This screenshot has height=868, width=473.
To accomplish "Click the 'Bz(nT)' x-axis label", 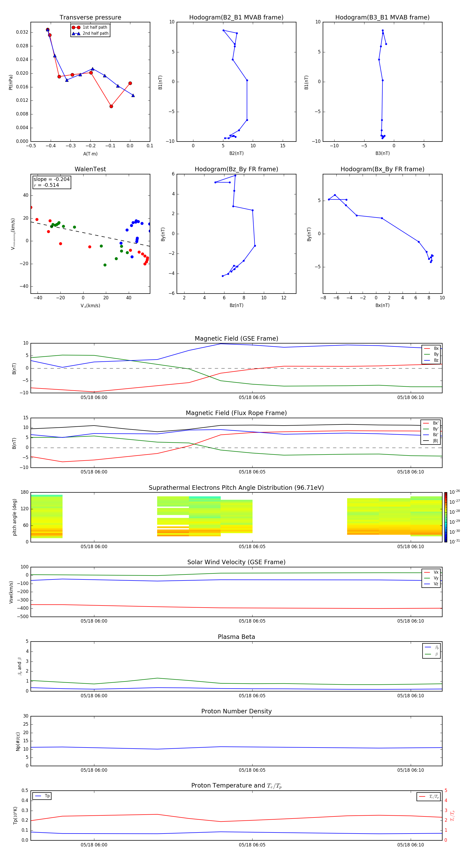I will [236, 305].
